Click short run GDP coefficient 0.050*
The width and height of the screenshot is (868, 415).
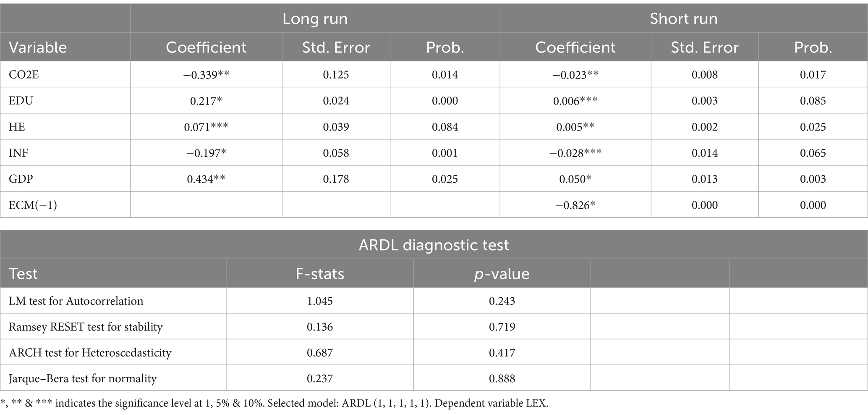pos(575,179)
